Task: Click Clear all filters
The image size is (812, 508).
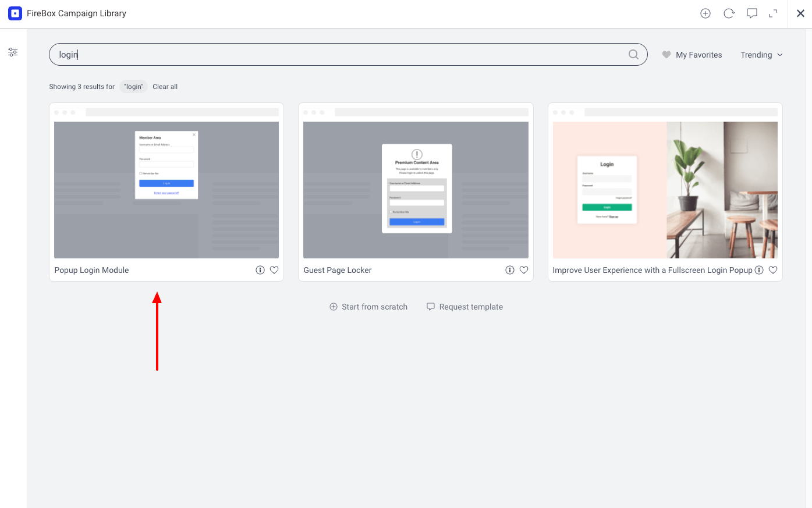Action: click(x=165, y=87)
